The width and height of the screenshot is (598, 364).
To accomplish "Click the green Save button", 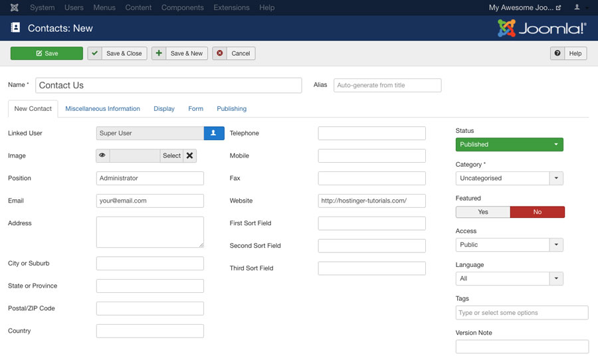I will click(47, 53).
